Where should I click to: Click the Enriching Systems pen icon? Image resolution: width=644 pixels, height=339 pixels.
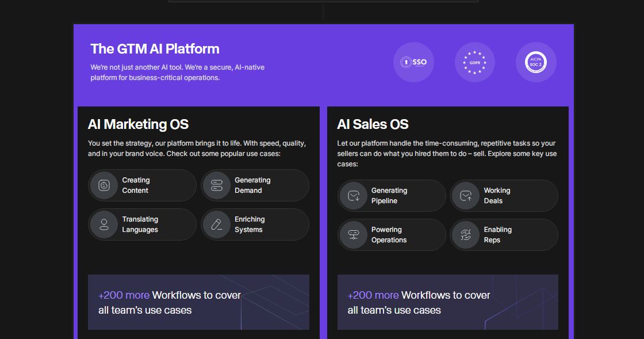coord(217,224)
